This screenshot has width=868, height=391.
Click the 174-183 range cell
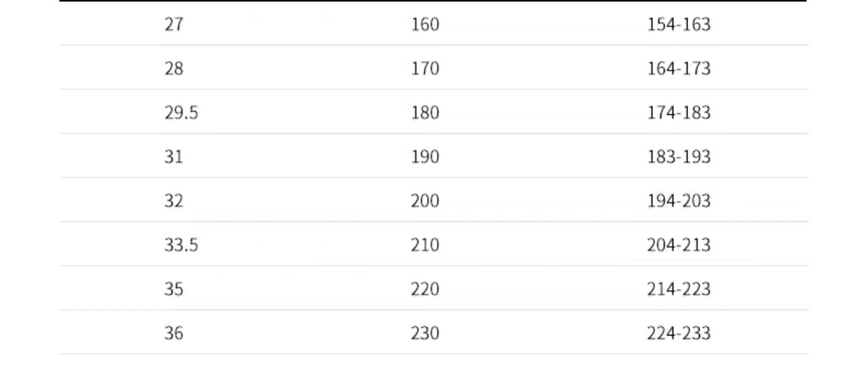(x=679, y=112)
